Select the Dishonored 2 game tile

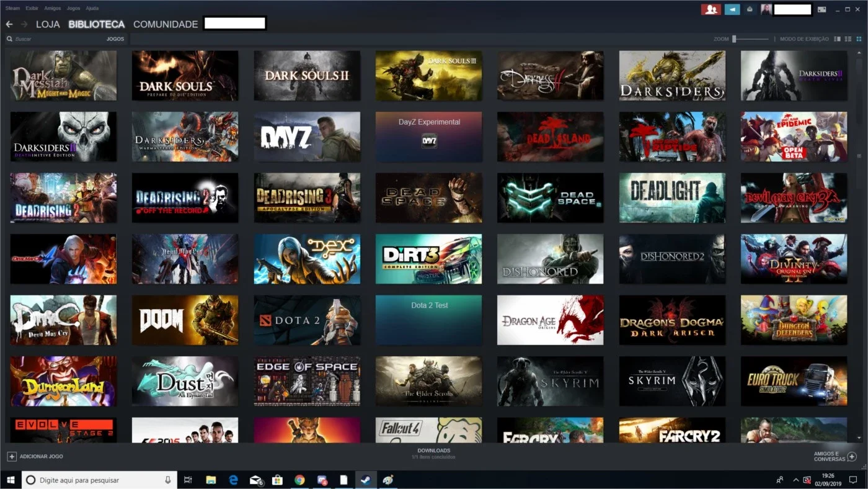click(672, 259)
